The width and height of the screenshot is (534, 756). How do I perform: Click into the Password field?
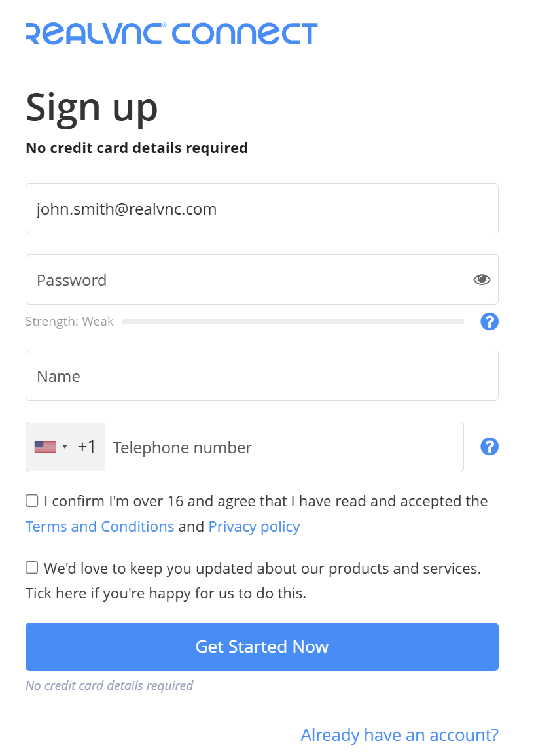(249, 280)
